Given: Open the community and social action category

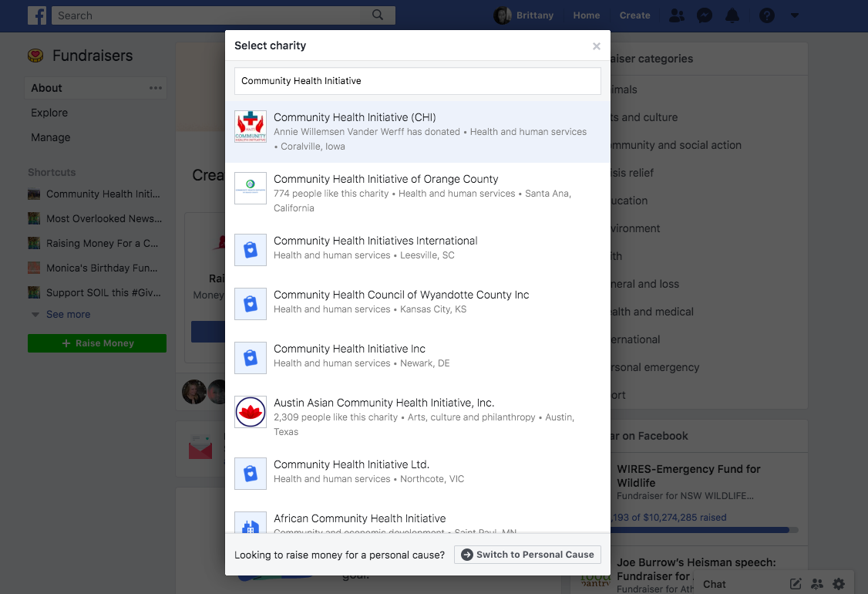Looking at the screenshot, I should click(x=676, y=145).
